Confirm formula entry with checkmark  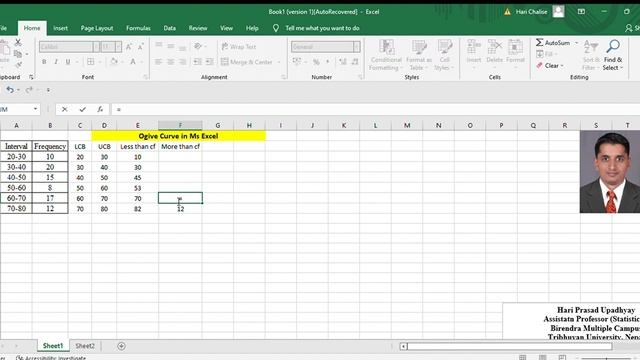pyautogui.click(x=82, y=109)
